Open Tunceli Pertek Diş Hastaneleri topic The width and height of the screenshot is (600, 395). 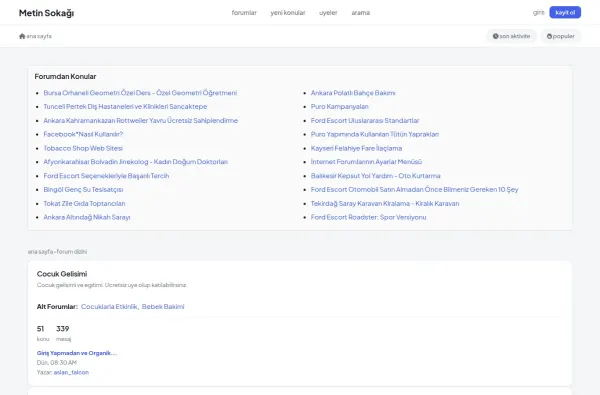tap(125, 106)
